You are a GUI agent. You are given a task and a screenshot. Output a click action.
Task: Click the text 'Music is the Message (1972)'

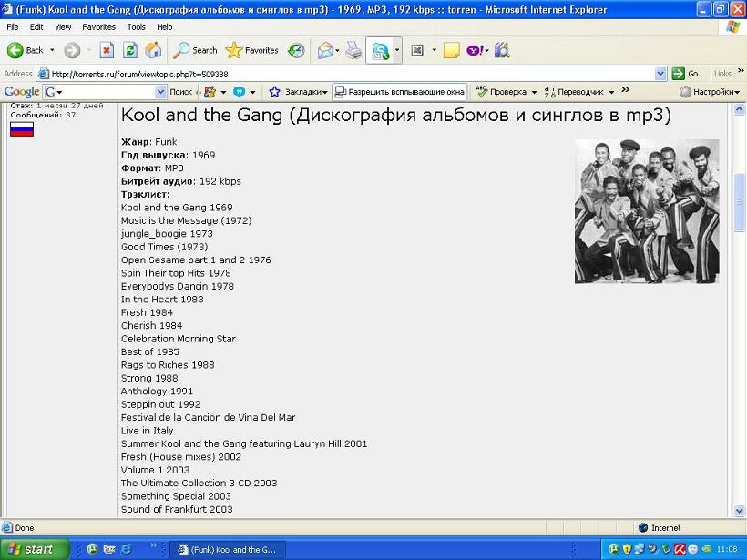coord(186,220)
